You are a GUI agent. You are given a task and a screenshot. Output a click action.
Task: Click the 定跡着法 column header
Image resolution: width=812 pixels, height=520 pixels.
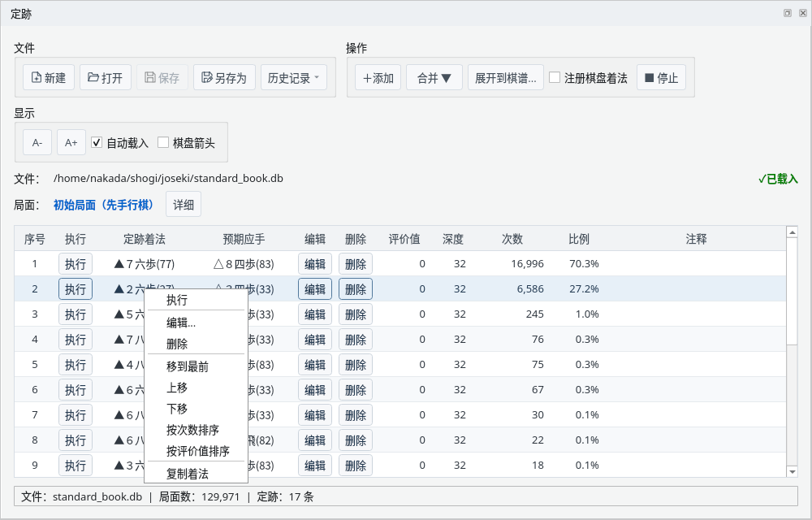pos(144,239)
